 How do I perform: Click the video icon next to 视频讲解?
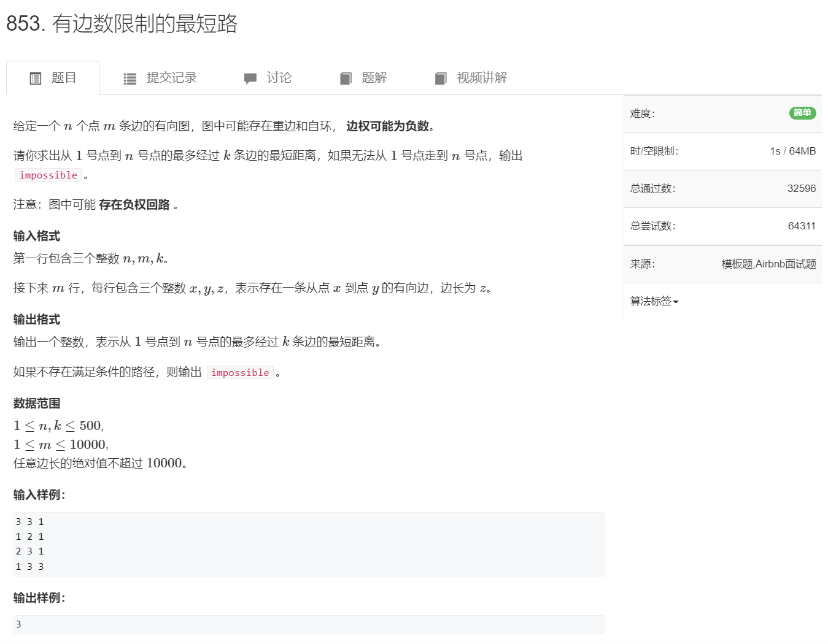[x=441, y=78]
